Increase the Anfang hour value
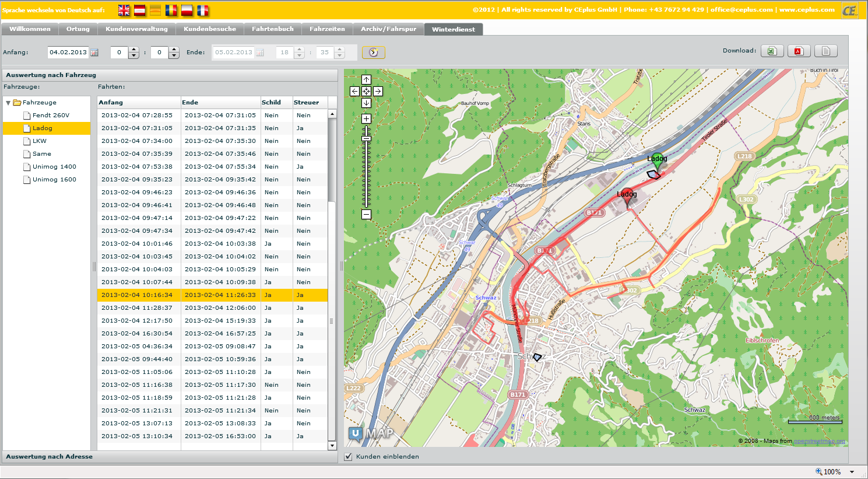 [x=133, y=50]
